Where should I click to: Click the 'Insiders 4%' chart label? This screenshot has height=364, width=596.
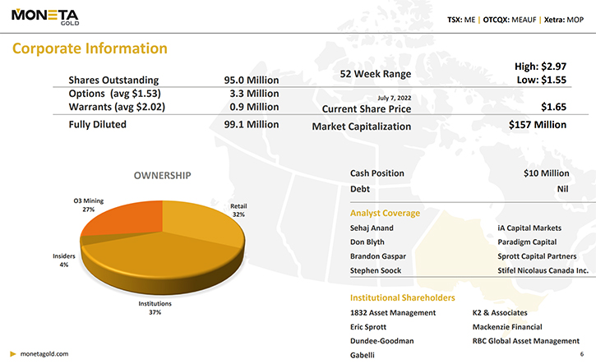[64, 260]
